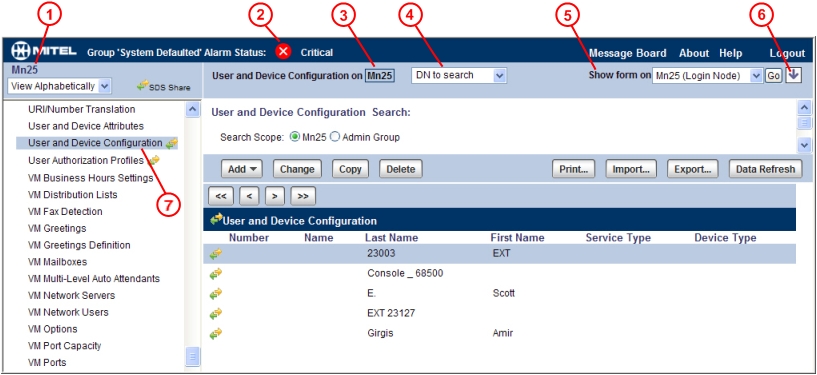
Task: Click the Export... button
Action: click(692, 169)
